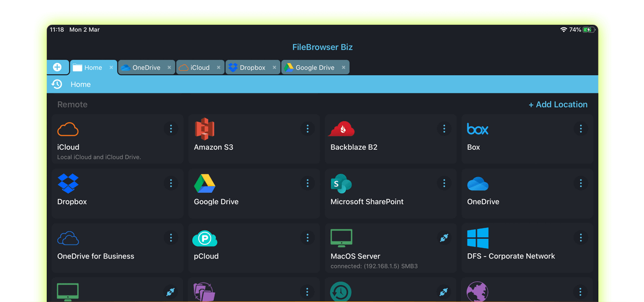This screenshot has height=302, width=644.
Task: Click the MacOS Server connection plug icon
Action: click(x=443, y=237)
